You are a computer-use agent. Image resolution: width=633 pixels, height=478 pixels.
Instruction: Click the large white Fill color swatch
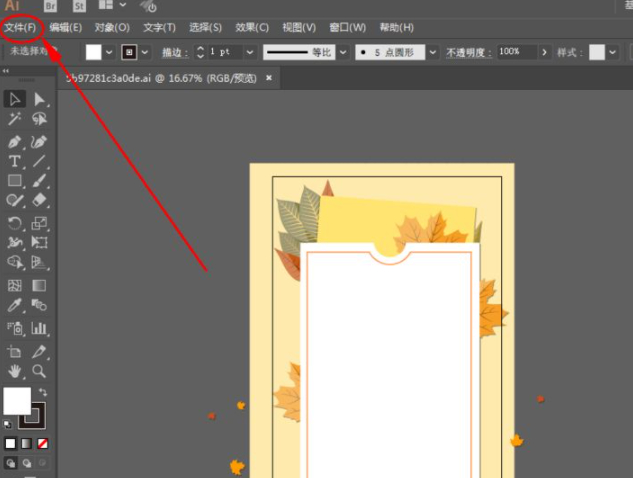click(x=17, y=401)
